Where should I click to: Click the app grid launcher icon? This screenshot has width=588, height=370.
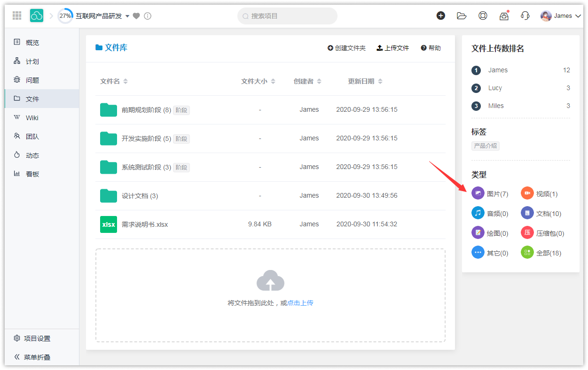tap(17, 16)
